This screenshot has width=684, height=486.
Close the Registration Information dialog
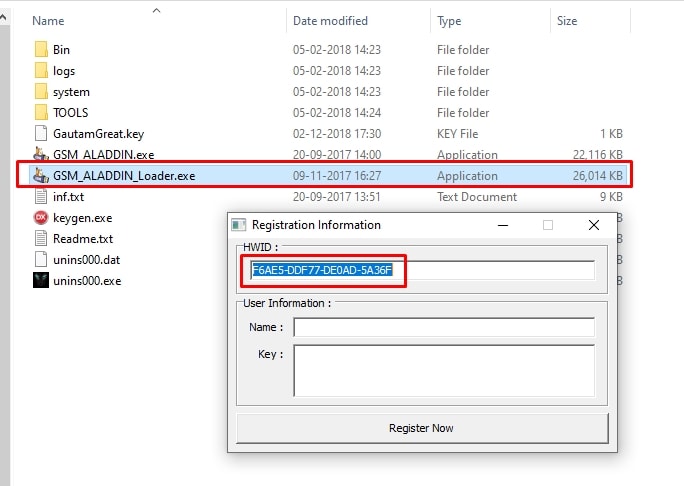click(x=594, y=225)
